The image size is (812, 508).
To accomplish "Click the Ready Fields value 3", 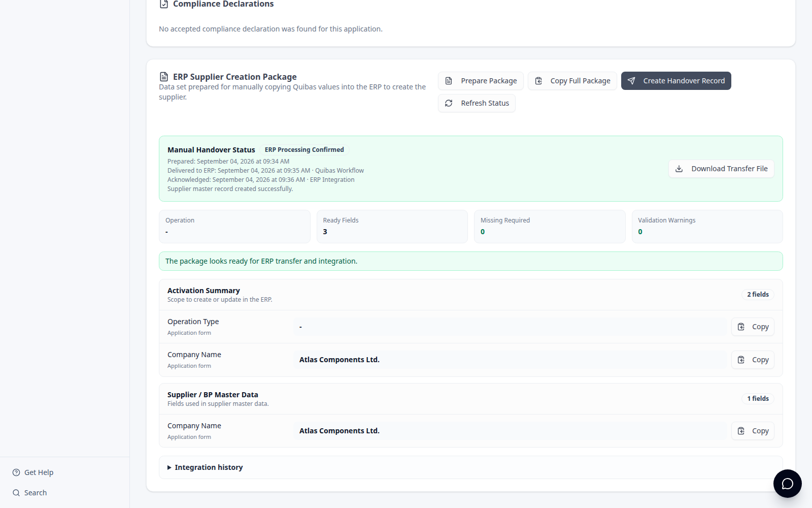I will (325, 232).
